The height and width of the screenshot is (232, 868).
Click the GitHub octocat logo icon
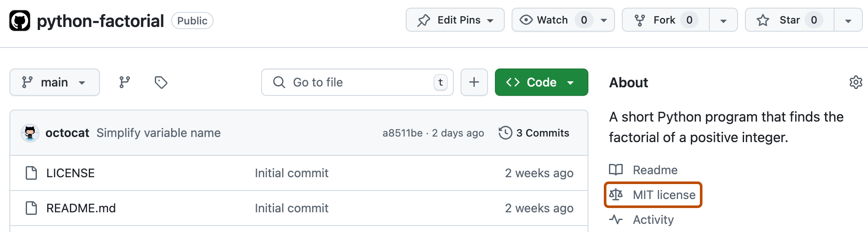(x=20, y=21)
